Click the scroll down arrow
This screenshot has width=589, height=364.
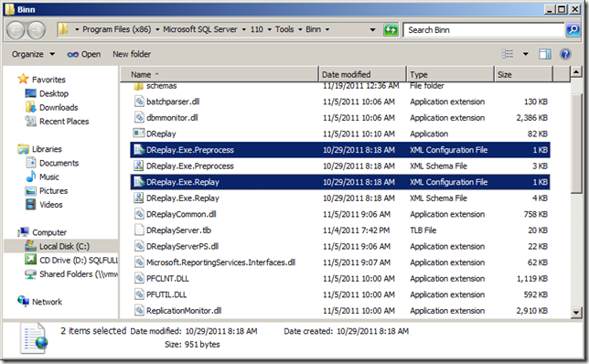tap(576, 312)
